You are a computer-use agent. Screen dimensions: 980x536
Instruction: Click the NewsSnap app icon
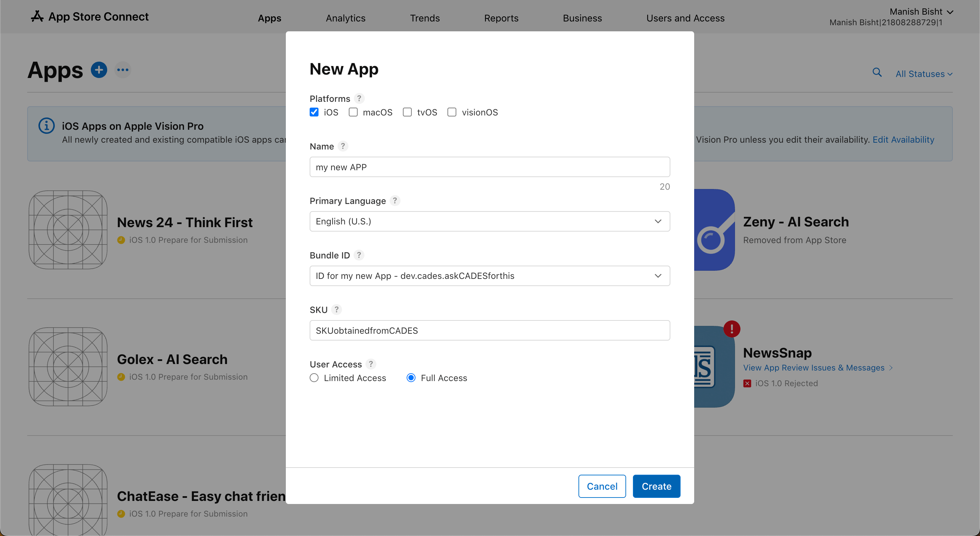tap(714, 367)
